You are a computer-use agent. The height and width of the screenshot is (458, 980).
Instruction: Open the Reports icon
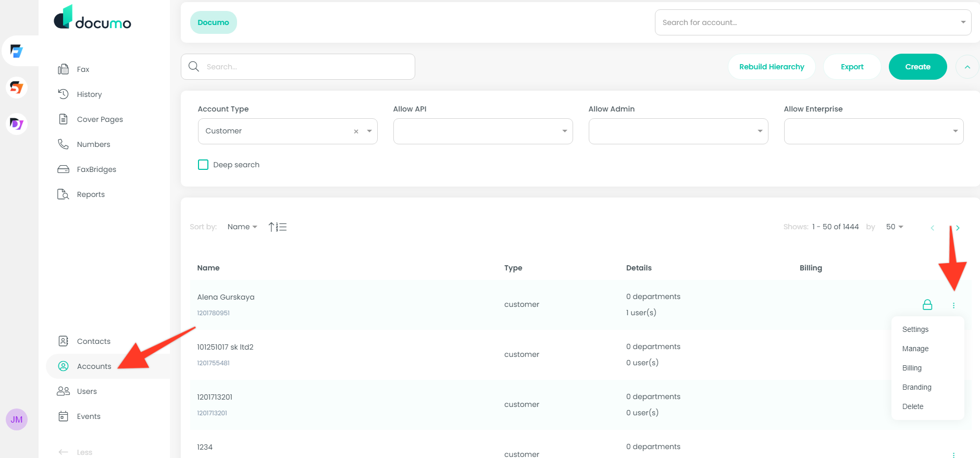coord(63,194)
